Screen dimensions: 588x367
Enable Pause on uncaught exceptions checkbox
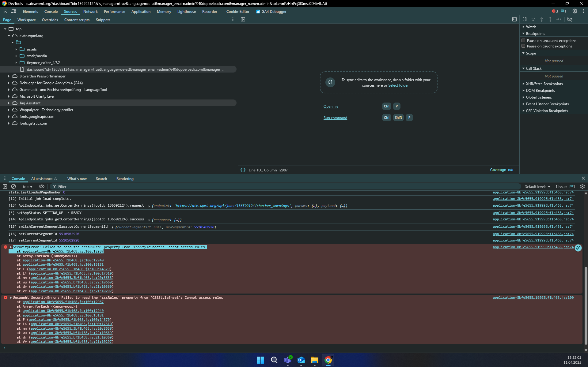click(524, 40)
